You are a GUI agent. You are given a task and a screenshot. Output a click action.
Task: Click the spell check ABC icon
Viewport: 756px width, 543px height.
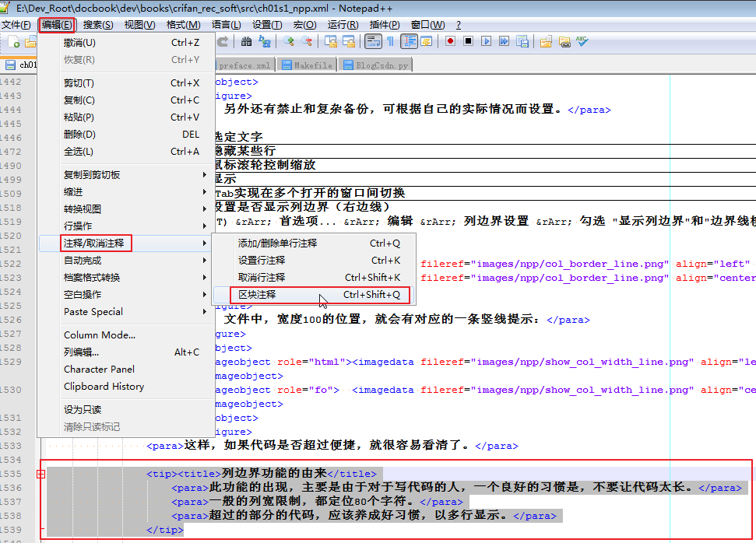tap(582, 41)
